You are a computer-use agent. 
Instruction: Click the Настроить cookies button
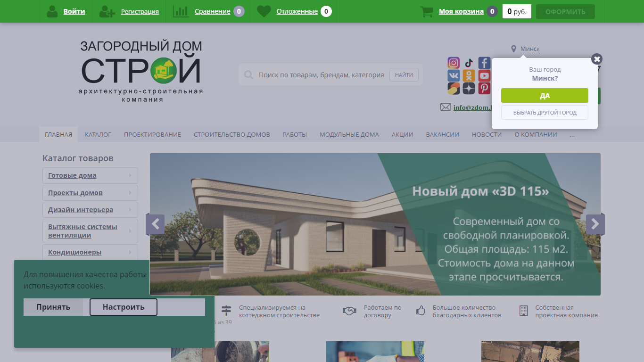pyautogui.click(x=124, y=307)
